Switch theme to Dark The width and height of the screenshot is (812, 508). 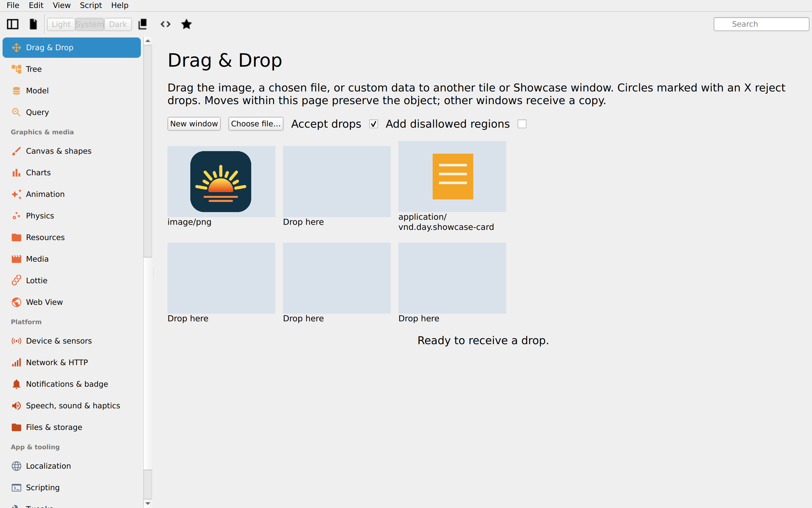pos(118,24)
